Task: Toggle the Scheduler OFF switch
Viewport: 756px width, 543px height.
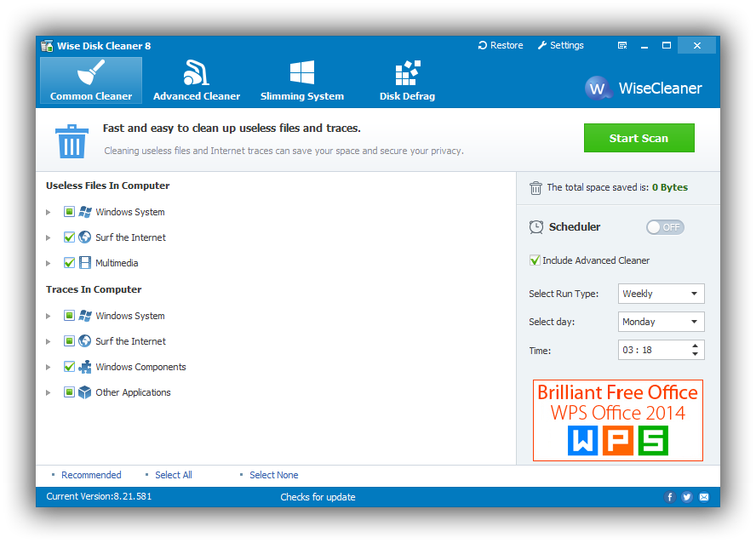Action: [x=666, y=227]
